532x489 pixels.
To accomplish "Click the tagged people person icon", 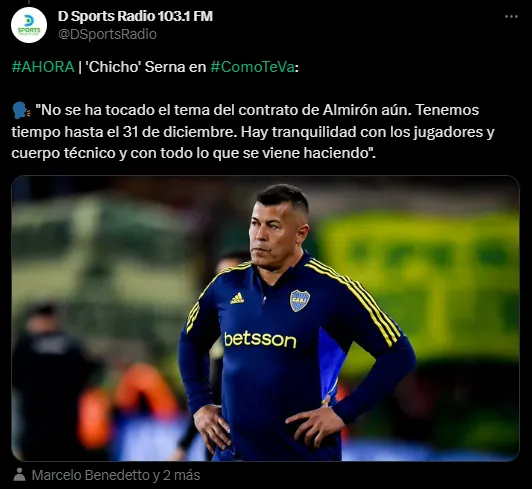I will [19, 475].
